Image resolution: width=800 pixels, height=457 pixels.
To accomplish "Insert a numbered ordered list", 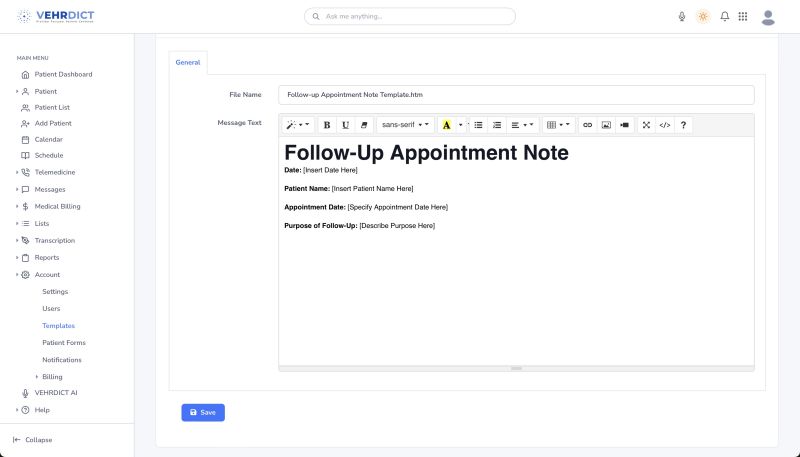I will tap(497, 125).
